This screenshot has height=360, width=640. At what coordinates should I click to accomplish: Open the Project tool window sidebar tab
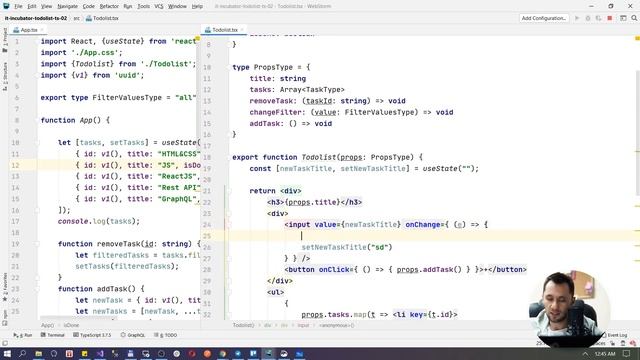(x=5, y=40)
